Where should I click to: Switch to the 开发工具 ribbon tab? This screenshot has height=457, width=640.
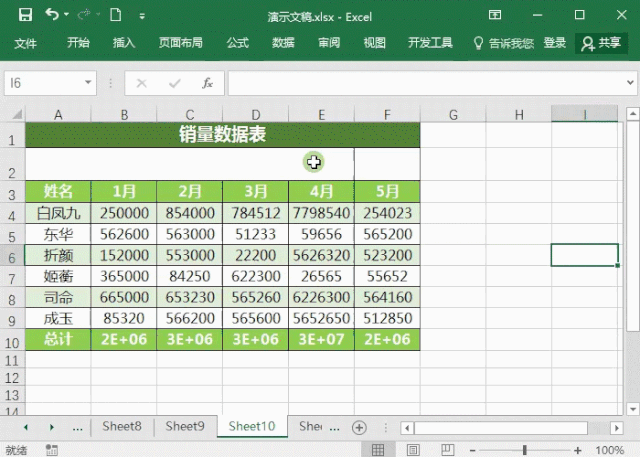click(430, 43)
